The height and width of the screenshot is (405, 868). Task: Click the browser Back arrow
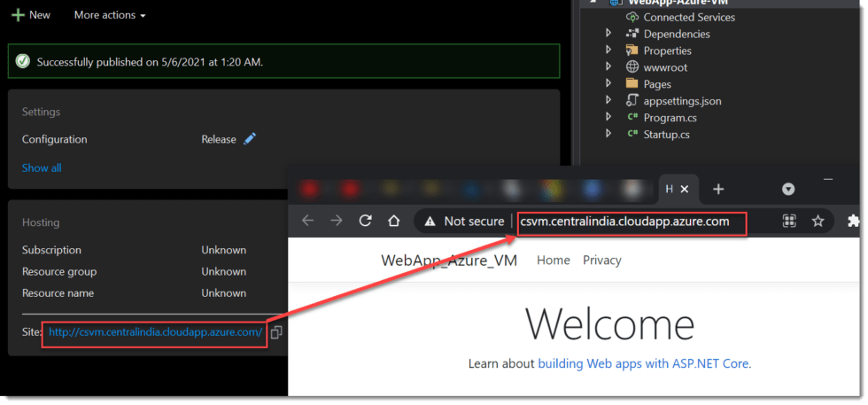point(308,221)
